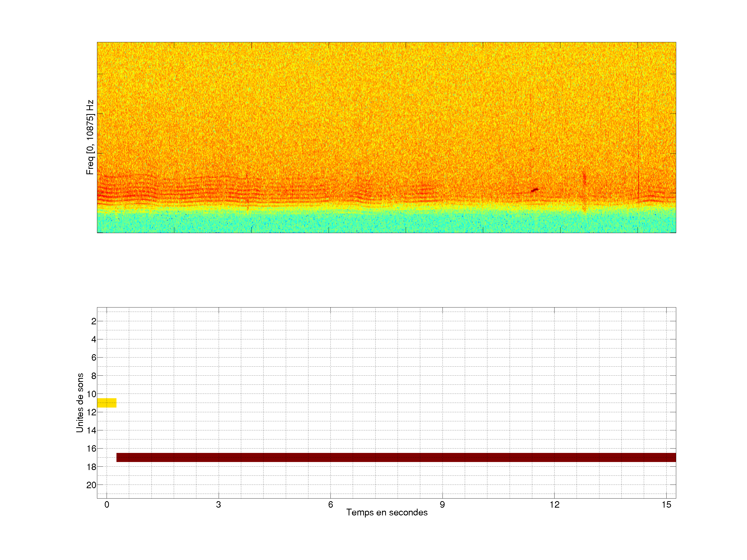Click the y-axis tick label 2
Image resolution: width=747 pixels, height=560 pixels.
[x=94, y=321]
